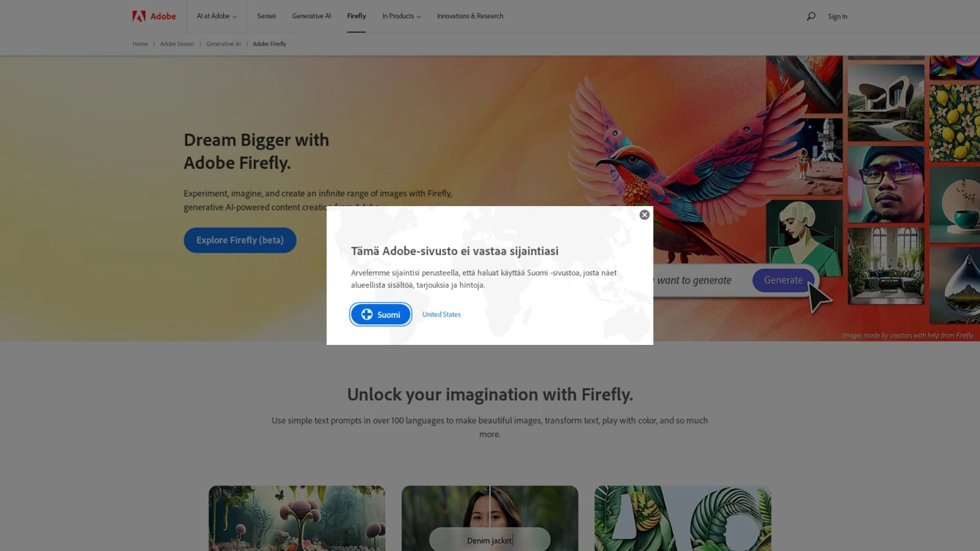Open the indoor plants lounge thumbnail

pyautogui.click(x=886, y=266)
